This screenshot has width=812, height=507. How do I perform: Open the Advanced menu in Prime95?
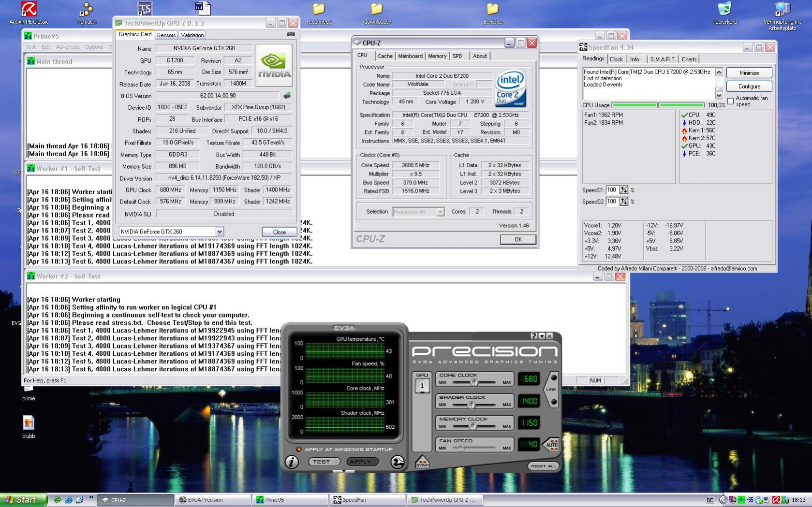68,47
